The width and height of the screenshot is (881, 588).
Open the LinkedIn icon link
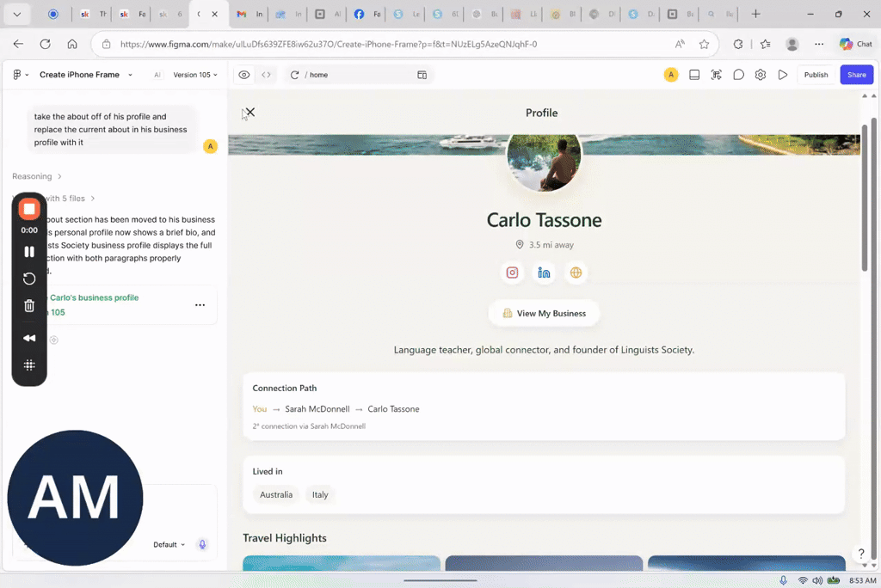(544, 273)
